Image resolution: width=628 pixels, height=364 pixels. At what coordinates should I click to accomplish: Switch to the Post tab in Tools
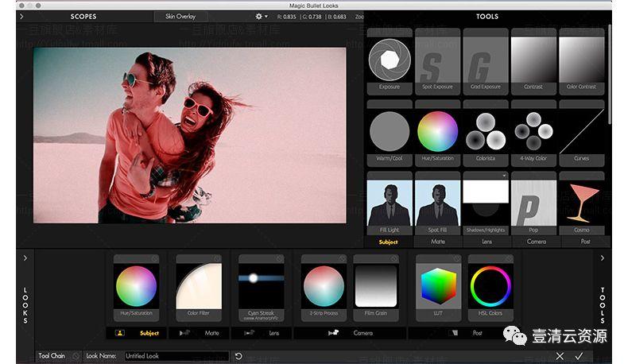pos(586,242)
